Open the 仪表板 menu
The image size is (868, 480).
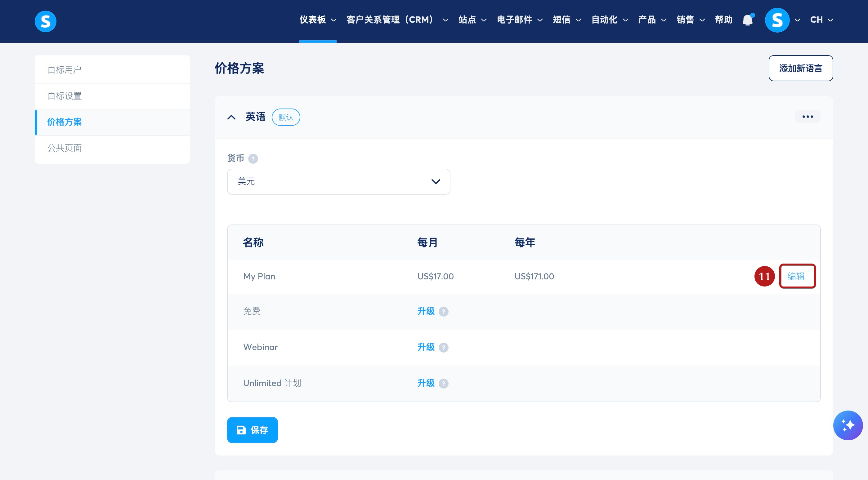pyautogui.click(x=317, y=20)
